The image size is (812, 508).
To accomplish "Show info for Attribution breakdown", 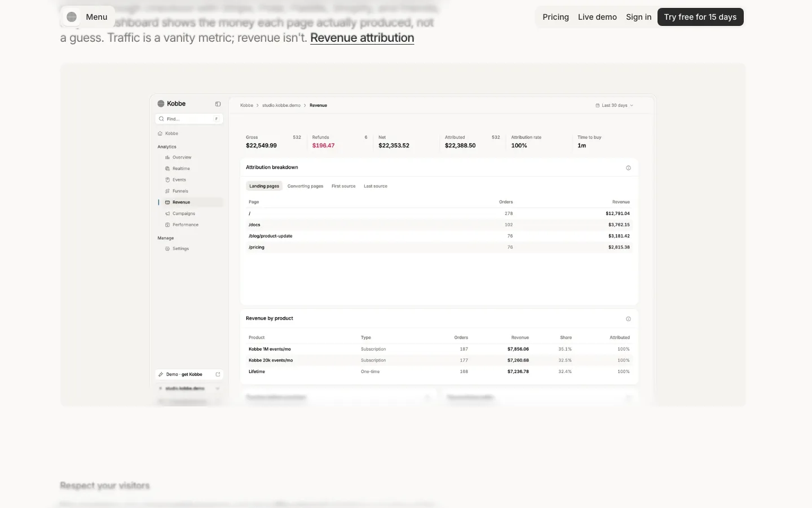I will (628, 168).
